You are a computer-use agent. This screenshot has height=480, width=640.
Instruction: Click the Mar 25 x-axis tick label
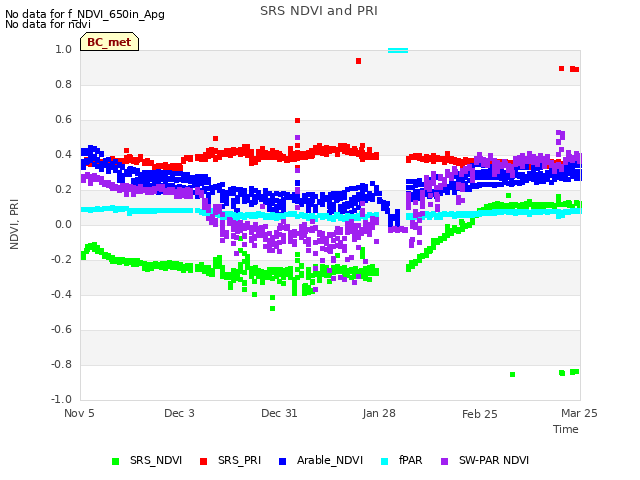pyautogui.click(x=579, y=413)
